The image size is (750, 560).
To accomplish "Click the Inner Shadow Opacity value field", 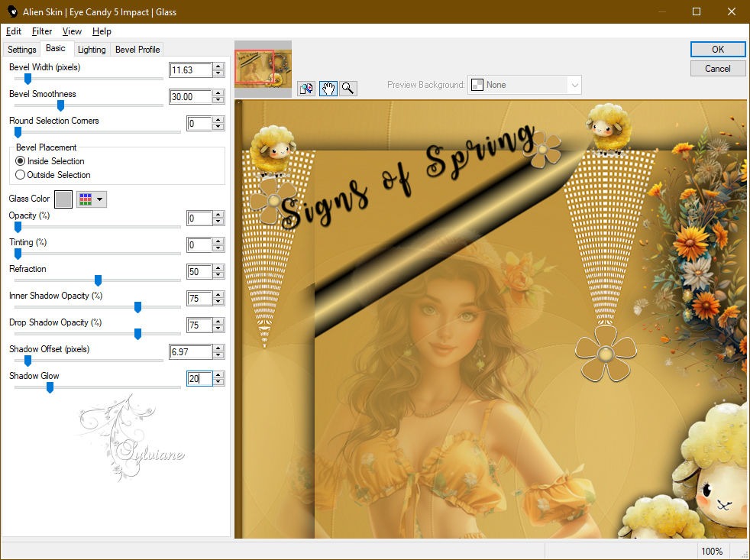I will pyautogui.click(x=199, y=299).
